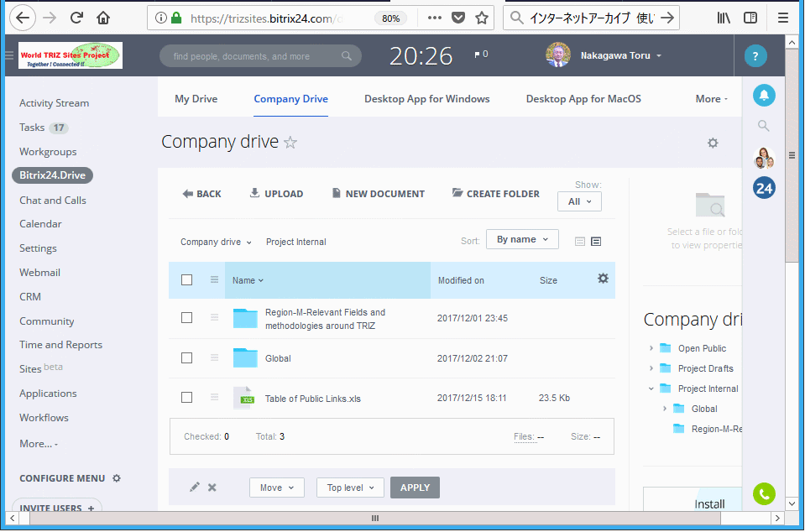
Task: Check the Table of Public Links.xls checkbox
Action: (187, 398)
